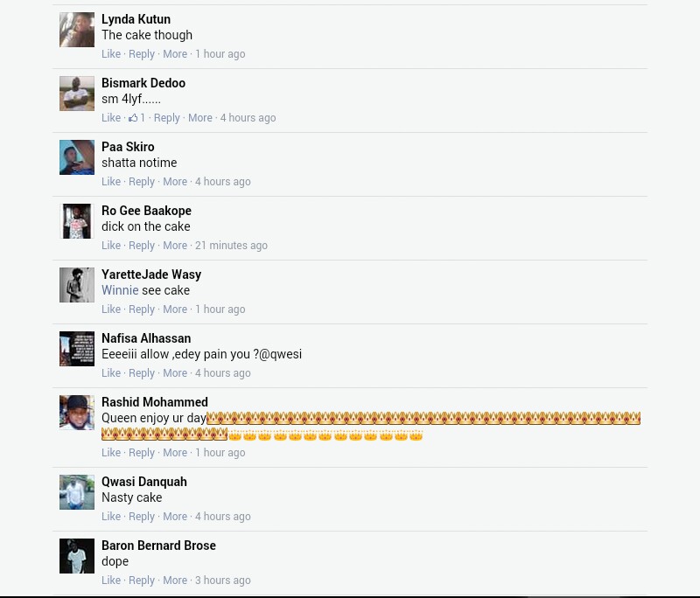Open More options for Qwasi Danquah's comment
The image size is (700, 598).
click(x=175, y=517)
